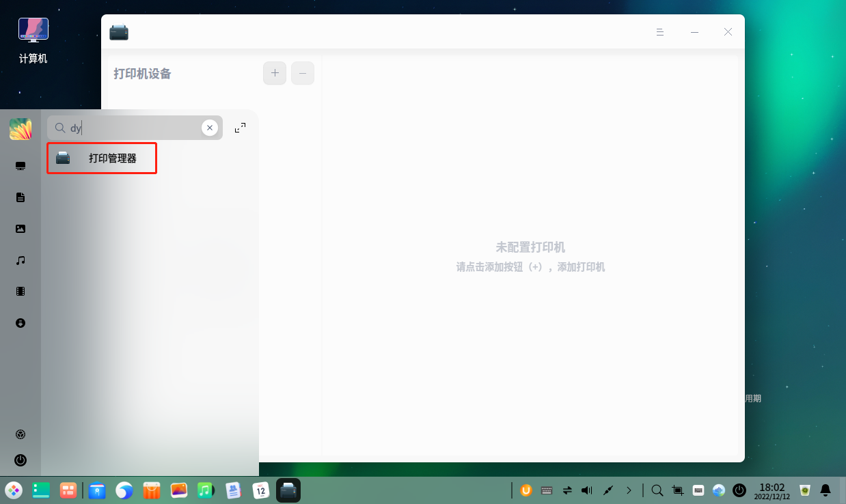The image size is (846, 504).
Task: Start the screenshot tool from the dock
Action: pos(678,490)
